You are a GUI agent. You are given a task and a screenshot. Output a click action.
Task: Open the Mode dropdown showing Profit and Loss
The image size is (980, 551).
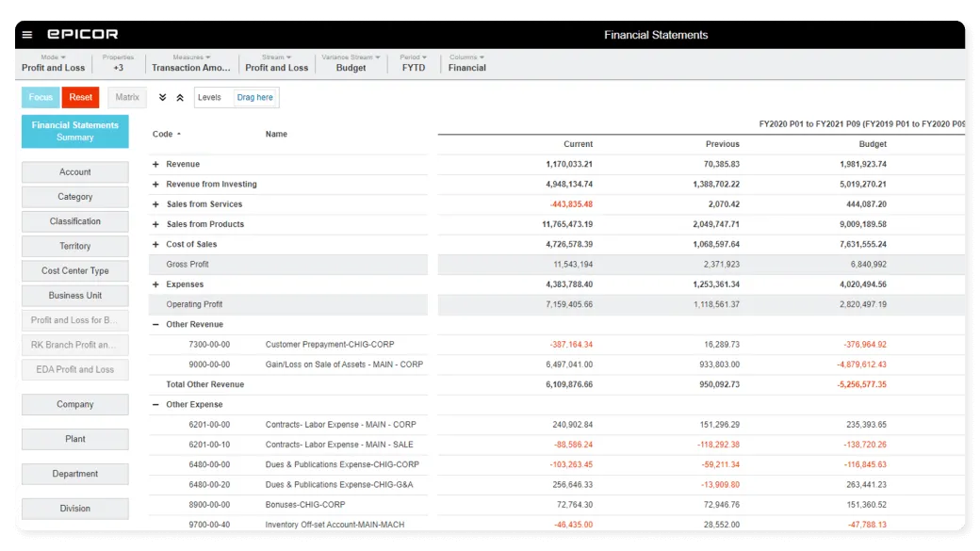(x=53, y=63)
